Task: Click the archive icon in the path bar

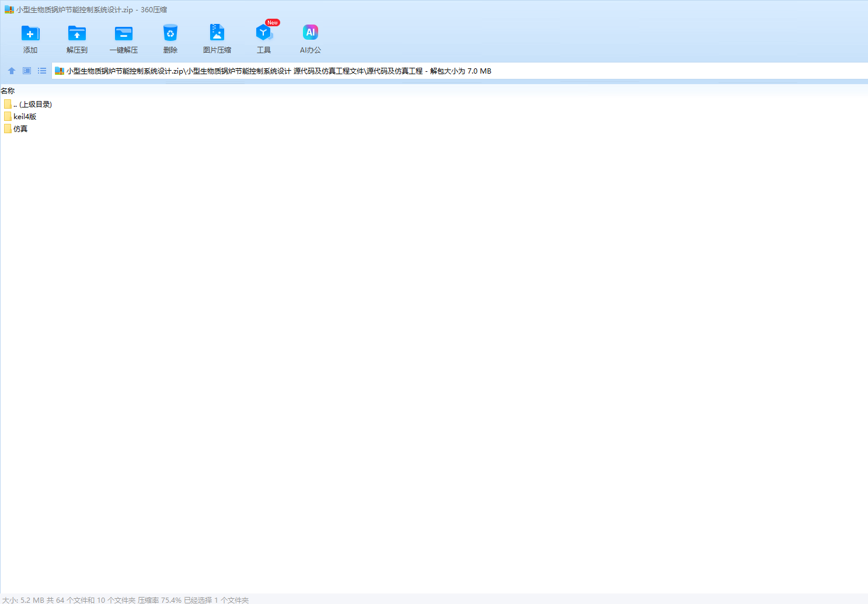Action: click(59, 71)
